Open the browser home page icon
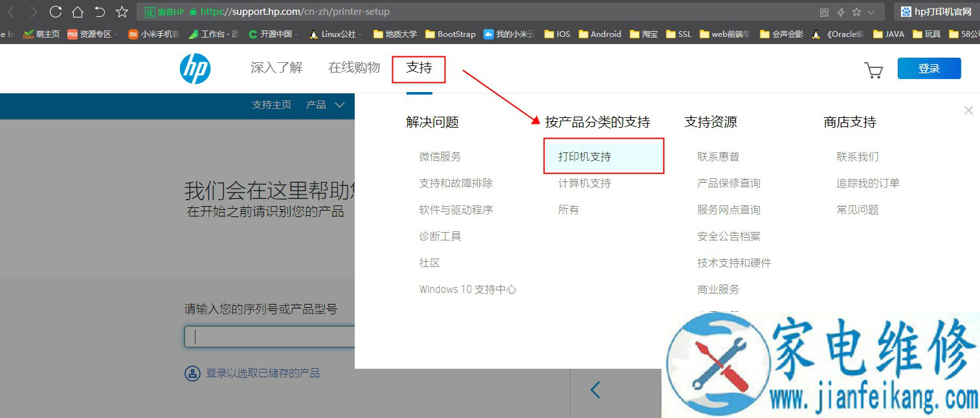980x418 pixels. [78, 12]
